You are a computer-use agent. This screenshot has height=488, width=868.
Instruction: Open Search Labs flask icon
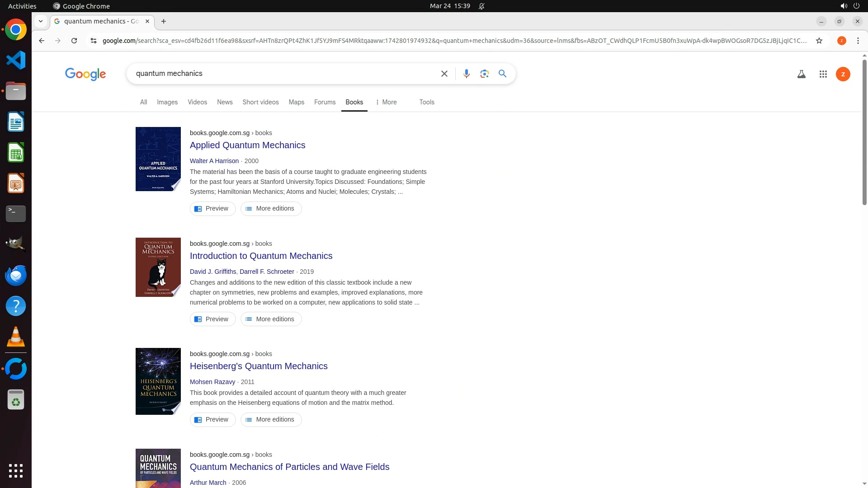(x=801, y=74)
